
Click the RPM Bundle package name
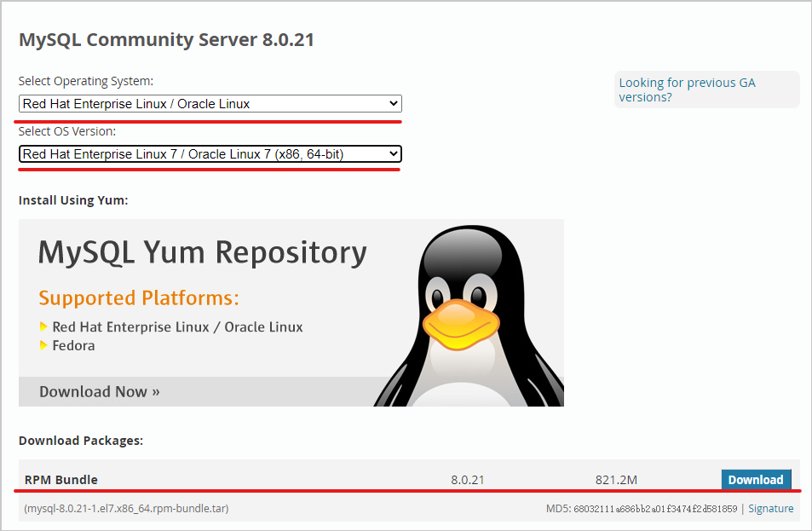pos(61,480)
